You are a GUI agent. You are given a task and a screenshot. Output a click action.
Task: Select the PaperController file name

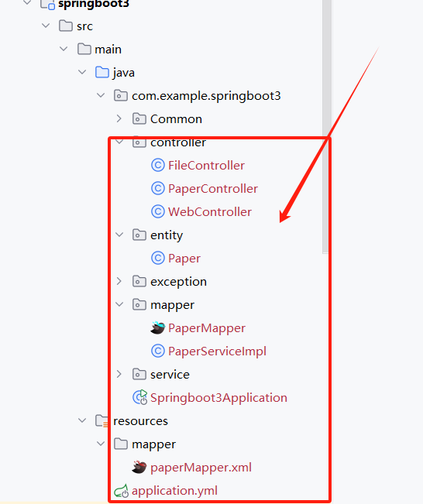click(x=213, y=189)
